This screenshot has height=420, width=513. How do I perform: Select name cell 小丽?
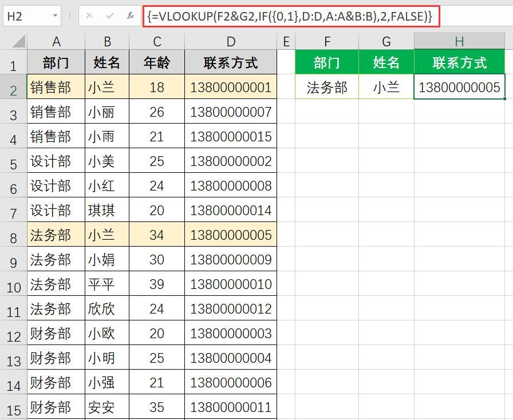point(107,111)
